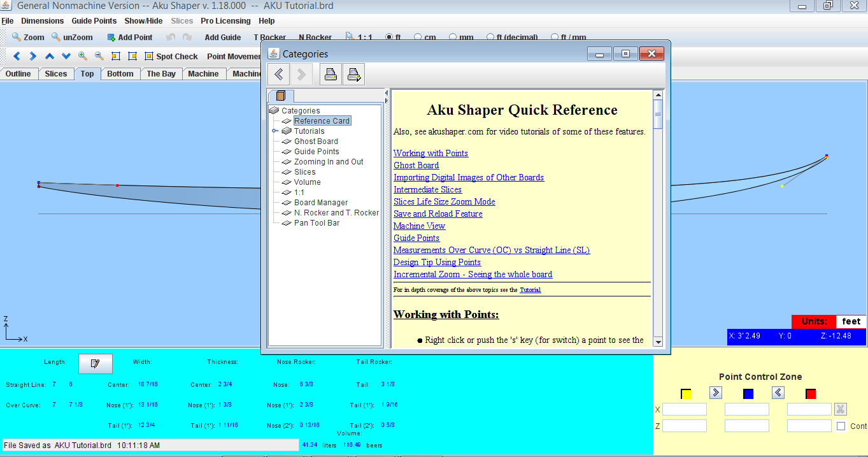Click the left arrow in Point Control Zone

point(778,393)
